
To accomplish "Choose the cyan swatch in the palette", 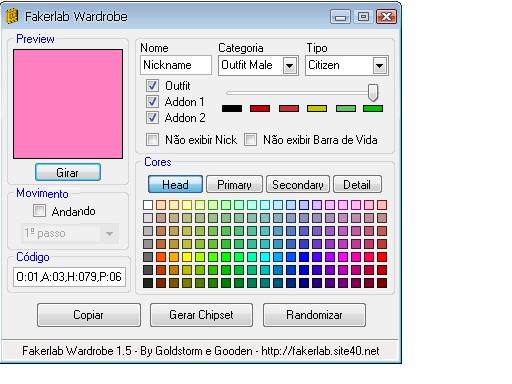I will coord(265,257).
